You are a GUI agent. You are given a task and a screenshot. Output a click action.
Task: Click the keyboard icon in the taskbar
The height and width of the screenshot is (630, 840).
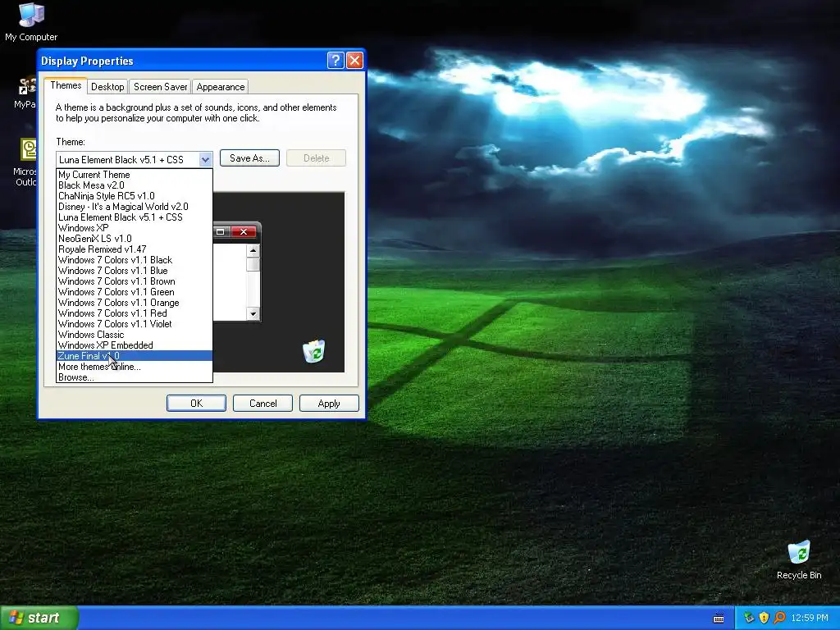(x=719, y=619)
